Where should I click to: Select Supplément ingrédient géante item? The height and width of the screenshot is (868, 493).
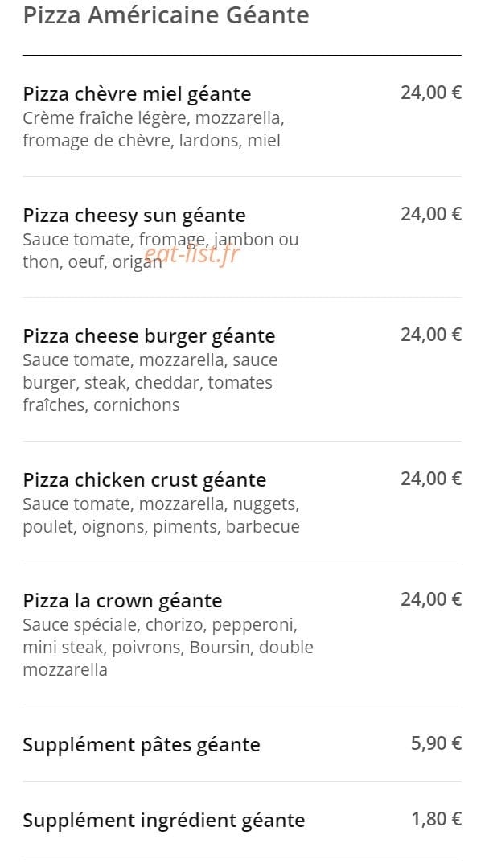[242, 820]
